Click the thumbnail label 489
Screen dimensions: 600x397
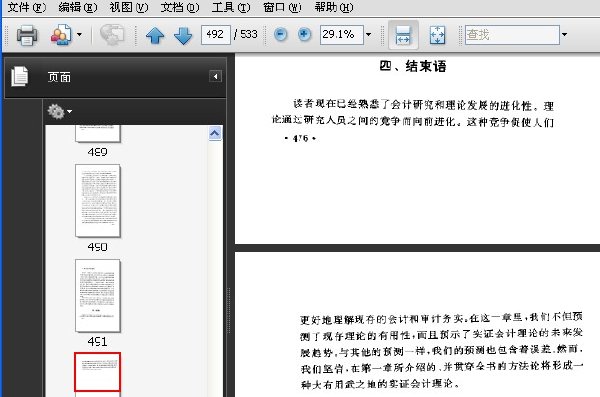[98, 152]
